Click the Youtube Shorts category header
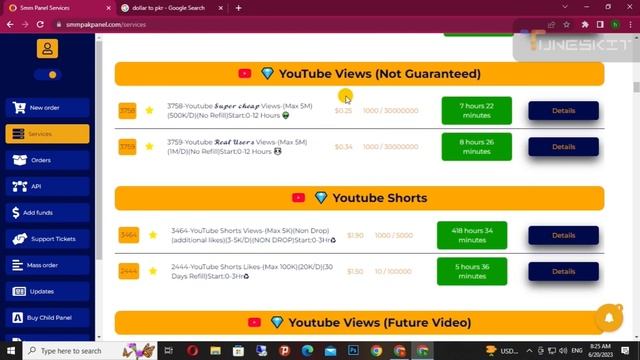Screen dimensions: 640x360 point(360,198)
